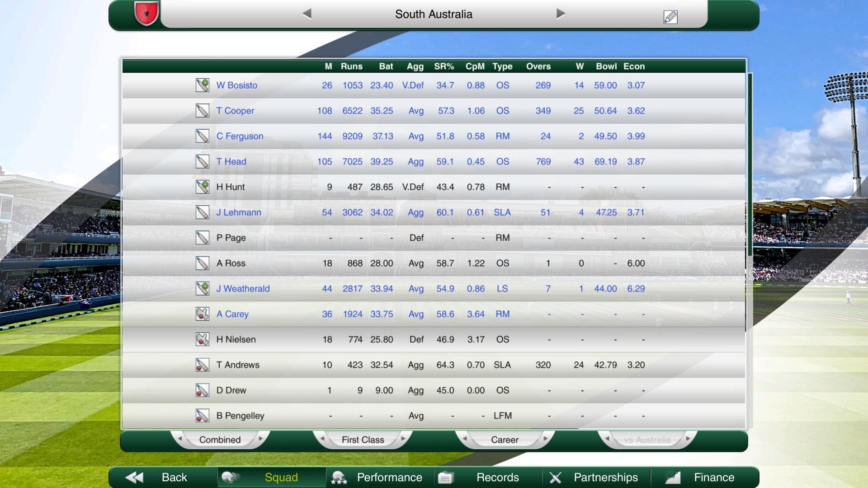Click H Hunt's player role icon

point(202,187)
